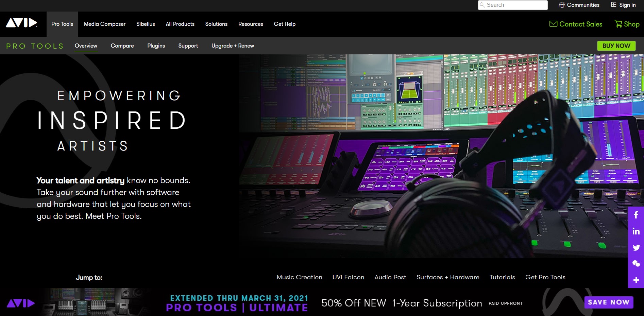
Task: Open the Get Help menu
Action: click(x=285, y=24)
